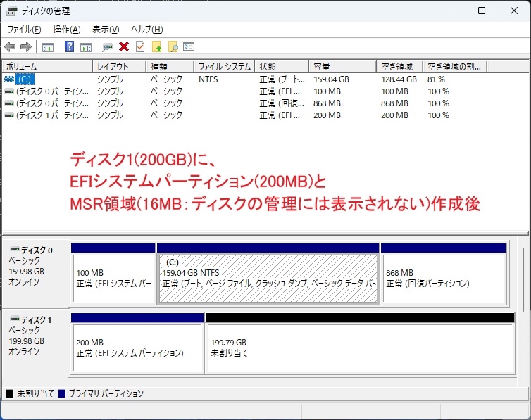Screen dimensions: 531x420
Task: Click the red X delete icon
Action: pyautogui.click(x=124, y=46)
